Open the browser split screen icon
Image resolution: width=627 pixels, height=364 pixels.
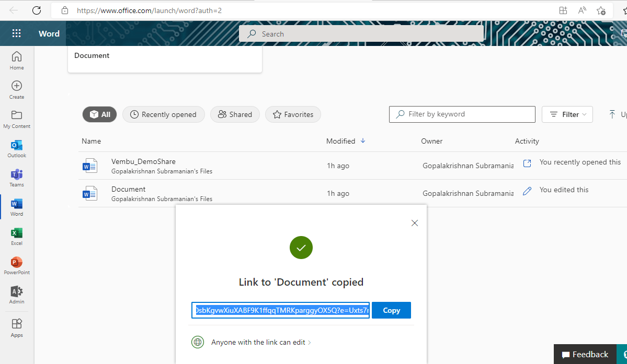563,10
